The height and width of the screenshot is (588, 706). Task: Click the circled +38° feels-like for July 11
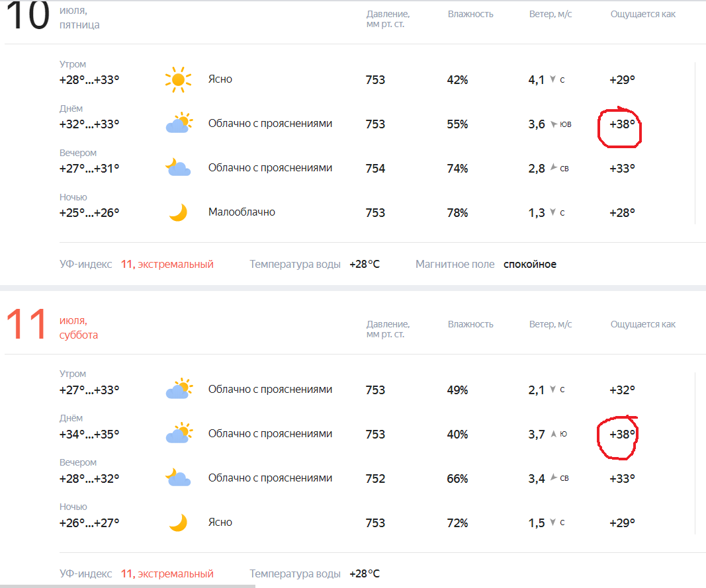(622, 435)
